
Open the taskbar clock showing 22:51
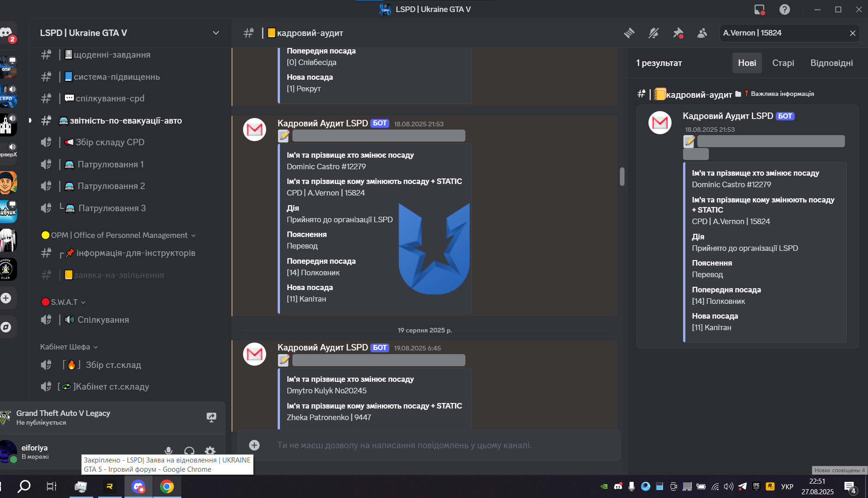[x=817, y=486]
